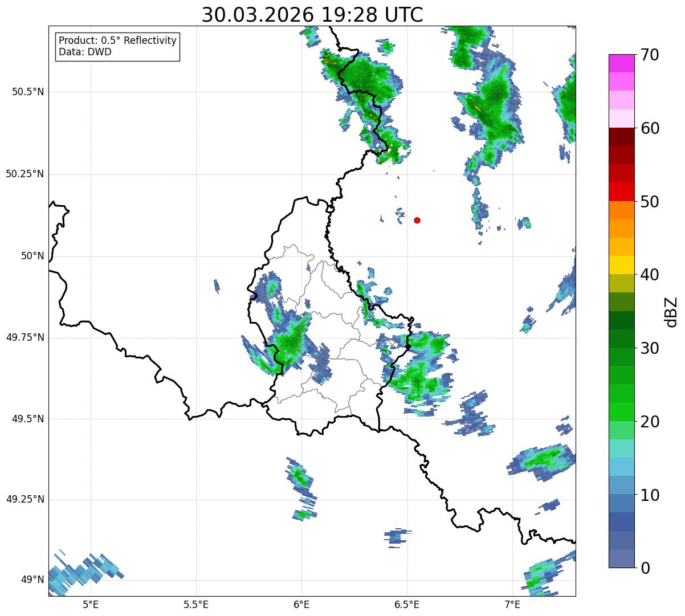Click the latitude label '49°N'
Screen dimensions: 685x616
(32, 580)
